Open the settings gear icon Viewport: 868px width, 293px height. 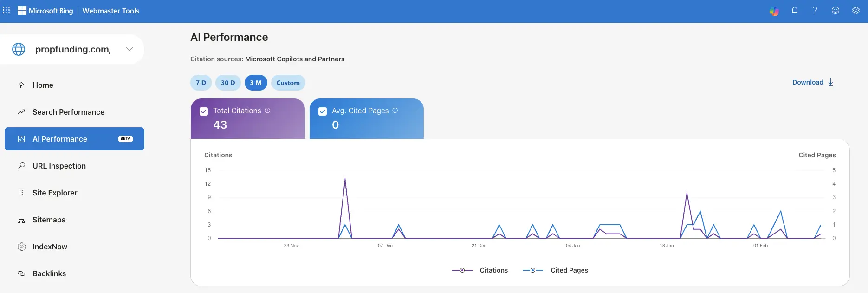(856, 10)
